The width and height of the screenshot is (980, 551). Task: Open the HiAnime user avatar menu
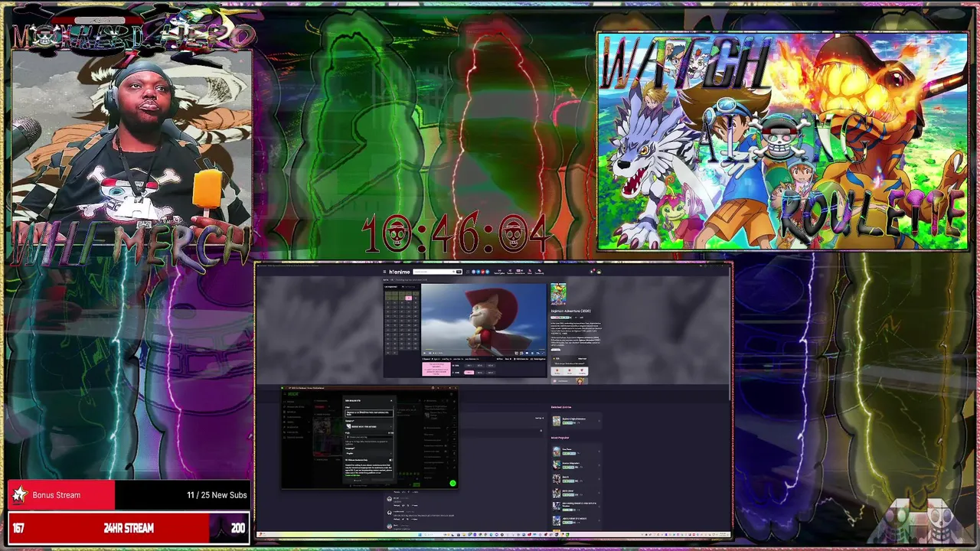pyautogui.click(x=599, y=272)
